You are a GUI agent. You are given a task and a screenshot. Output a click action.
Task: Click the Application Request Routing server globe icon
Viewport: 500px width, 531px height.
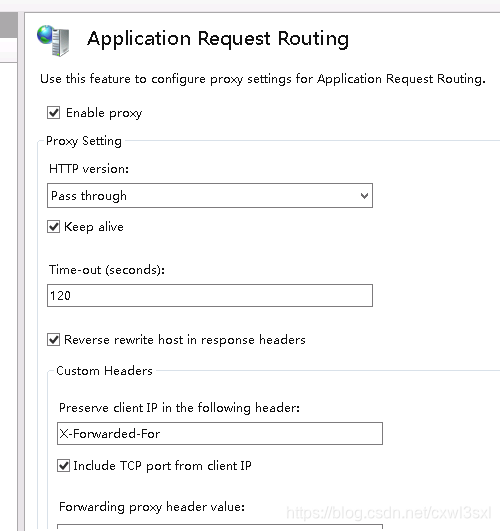pos(54,41)
